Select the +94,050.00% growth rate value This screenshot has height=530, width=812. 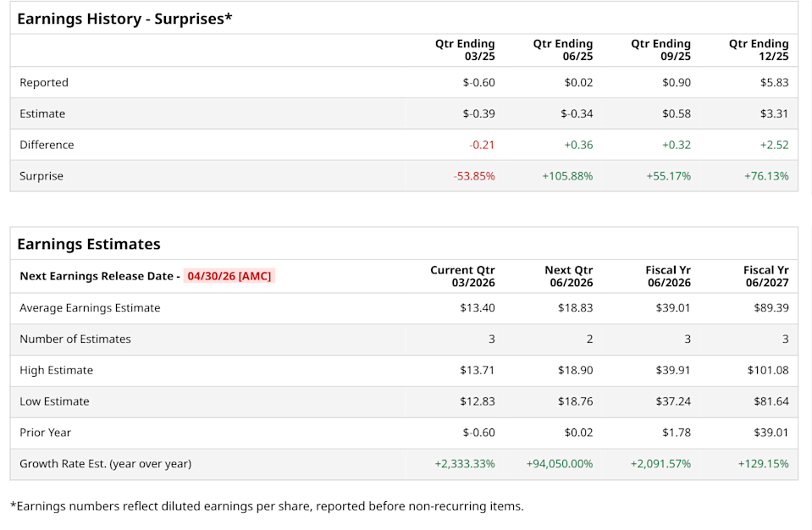point(560,464)
